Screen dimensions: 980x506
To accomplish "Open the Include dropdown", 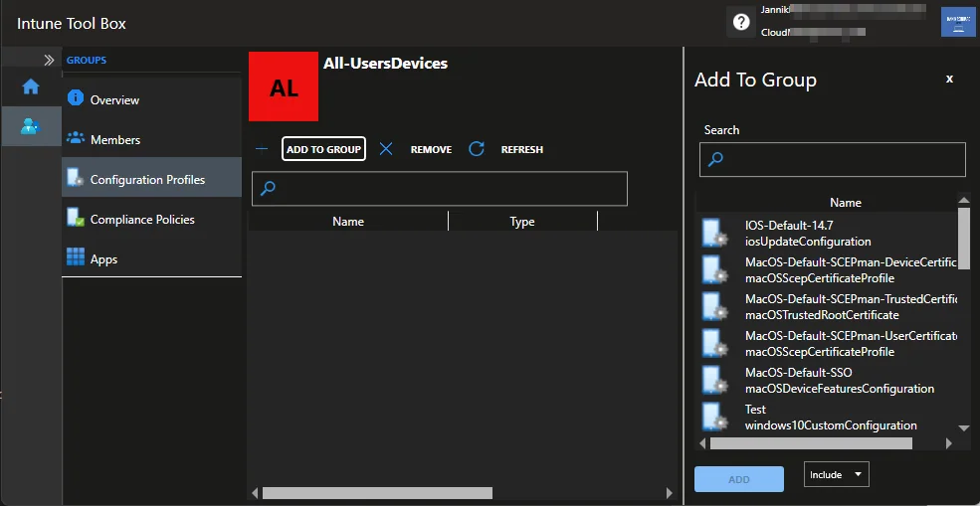I will pyautogui.click(x=837, y=475).
